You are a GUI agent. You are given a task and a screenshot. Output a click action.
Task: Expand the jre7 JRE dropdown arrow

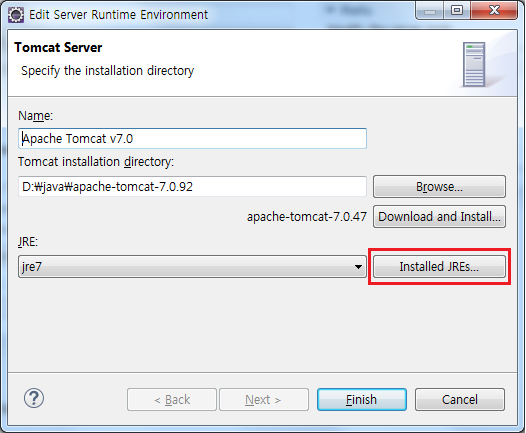click(358, 267)
